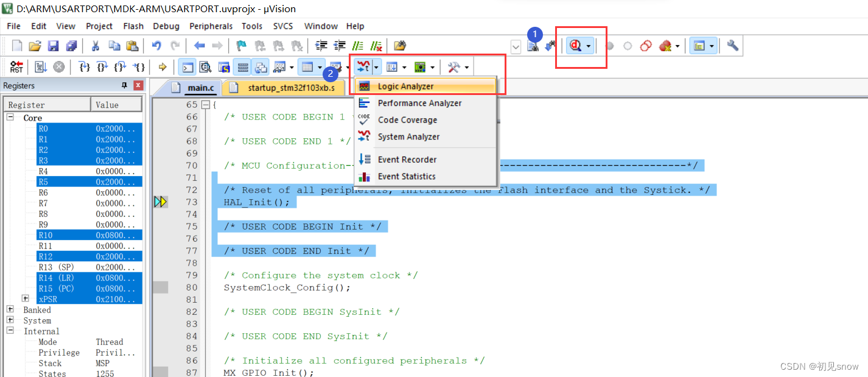Select the R13 (SP) register row
Image resolution: width=868 pixels, height=377 pixels.
coord(89,267)
